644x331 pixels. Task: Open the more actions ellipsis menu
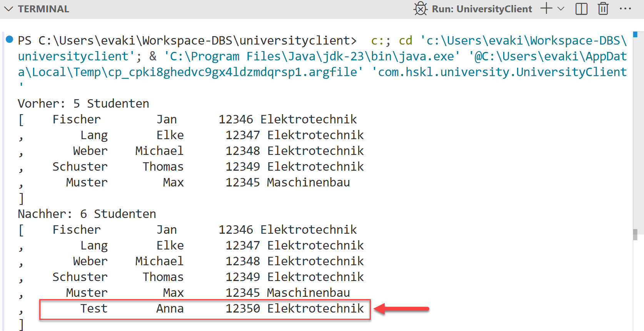point(625,9)
